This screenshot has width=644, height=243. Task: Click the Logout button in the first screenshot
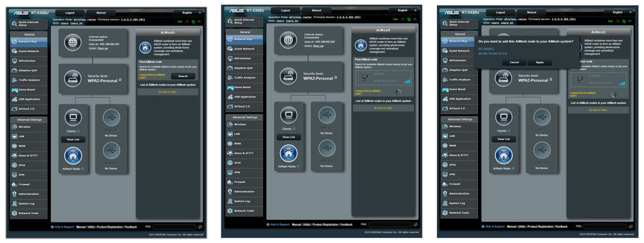(x=69, y=13)
